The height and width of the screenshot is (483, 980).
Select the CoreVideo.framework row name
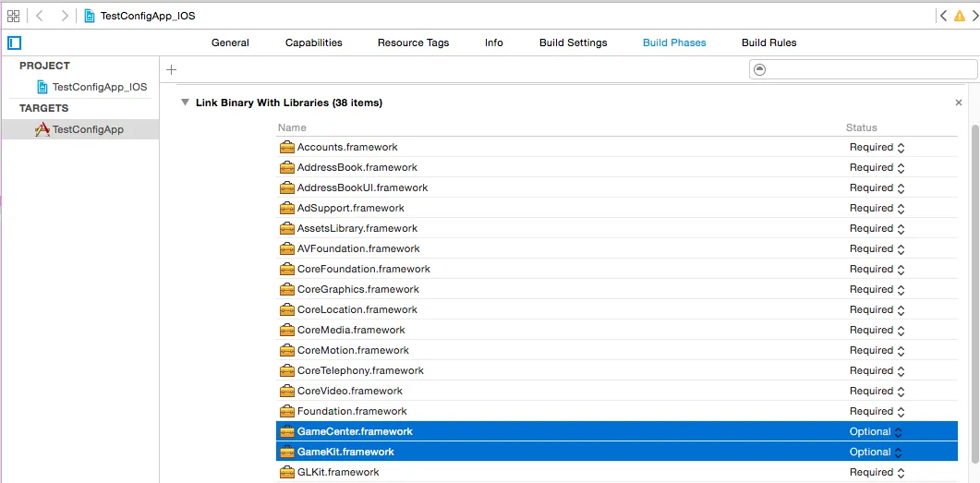[350, 392]
